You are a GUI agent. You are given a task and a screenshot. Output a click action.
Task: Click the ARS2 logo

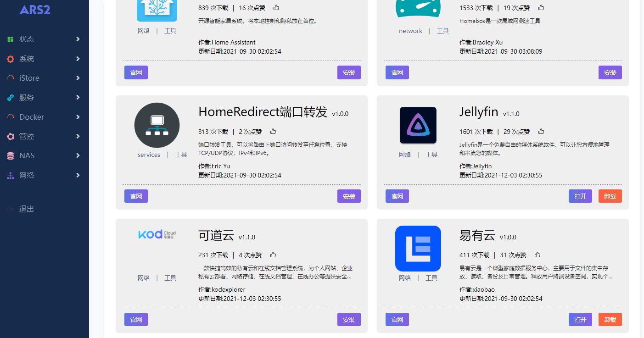35,9
